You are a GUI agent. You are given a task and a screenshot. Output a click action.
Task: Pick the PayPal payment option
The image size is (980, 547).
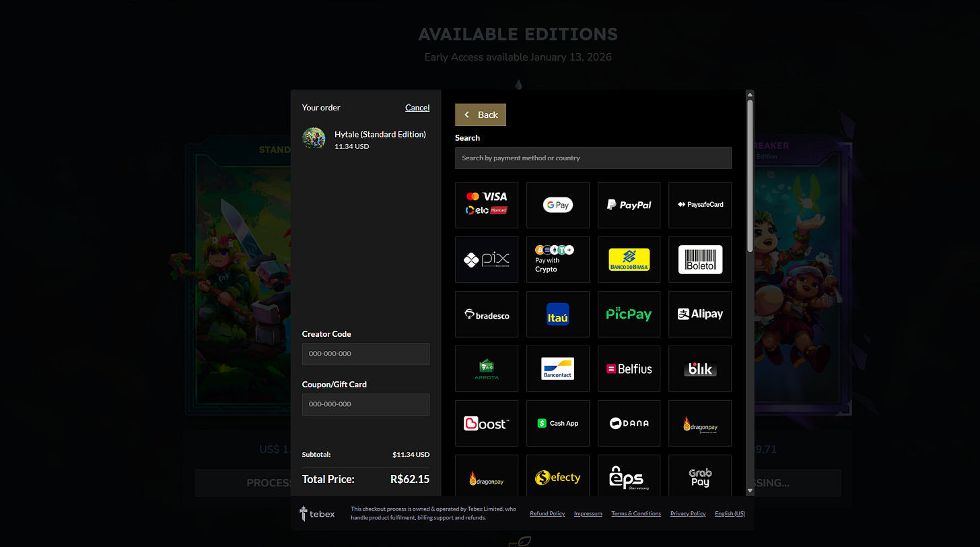coord(629,205)
